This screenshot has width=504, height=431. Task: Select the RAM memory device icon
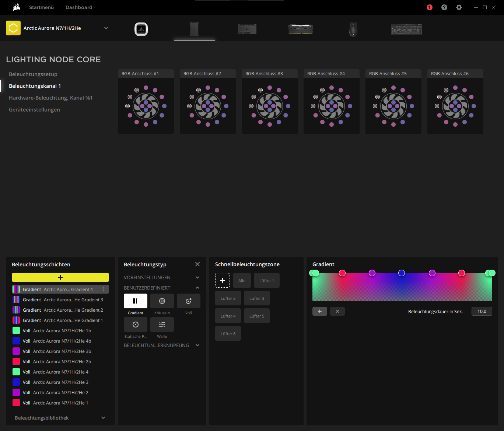[x=300, y=29]
